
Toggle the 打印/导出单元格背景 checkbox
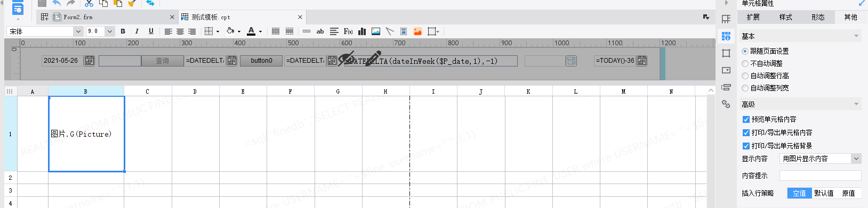(746, 146)
